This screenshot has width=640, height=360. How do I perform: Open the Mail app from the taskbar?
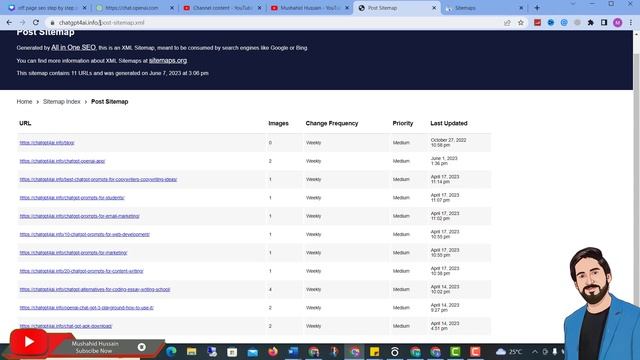253,351
